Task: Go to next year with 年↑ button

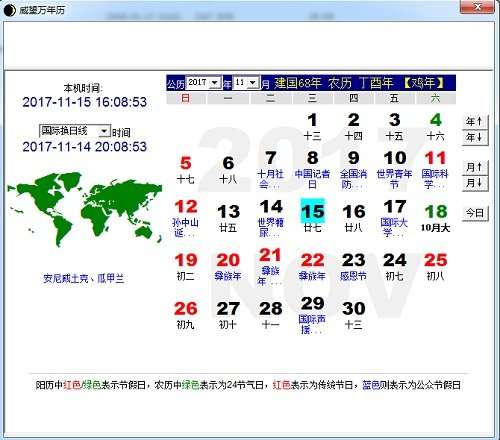Action: [x=475, y=121]
